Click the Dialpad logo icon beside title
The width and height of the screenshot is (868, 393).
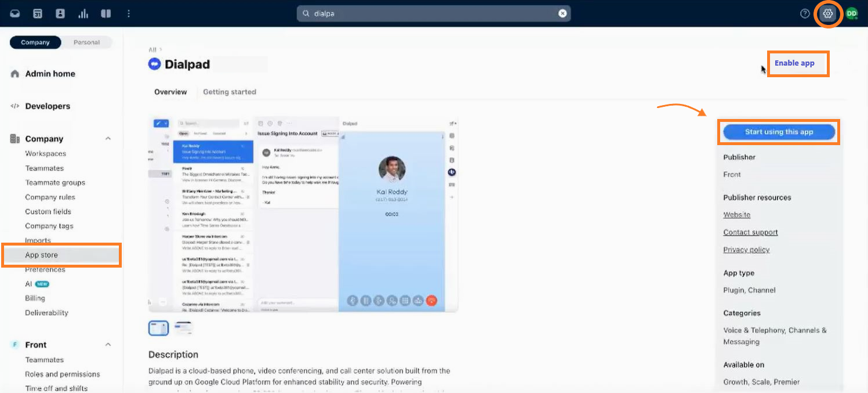pyautogui.click(x=154, y=64)
